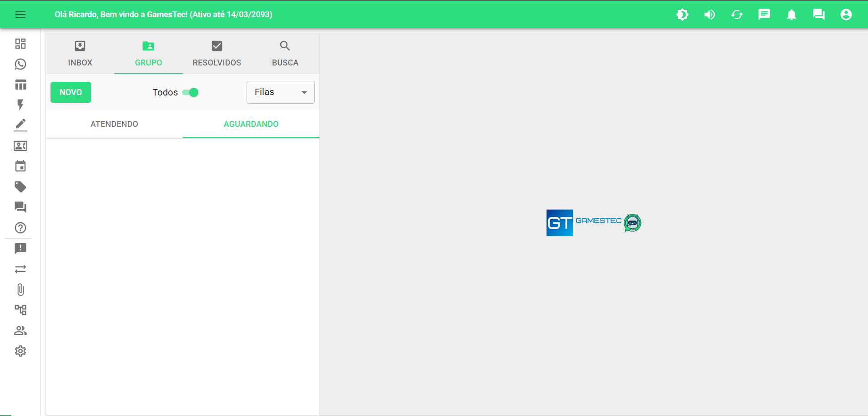
Task: Select the ATENDENDO sub-tab
Action: click(114, 124)
